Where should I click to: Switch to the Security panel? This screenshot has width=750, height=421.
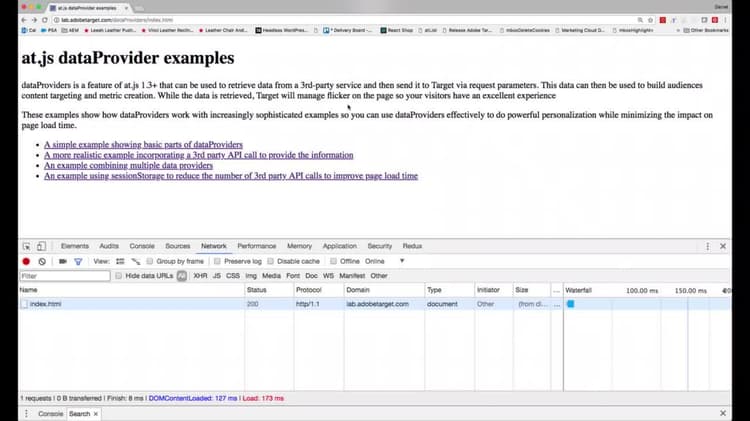coord(379,246)
